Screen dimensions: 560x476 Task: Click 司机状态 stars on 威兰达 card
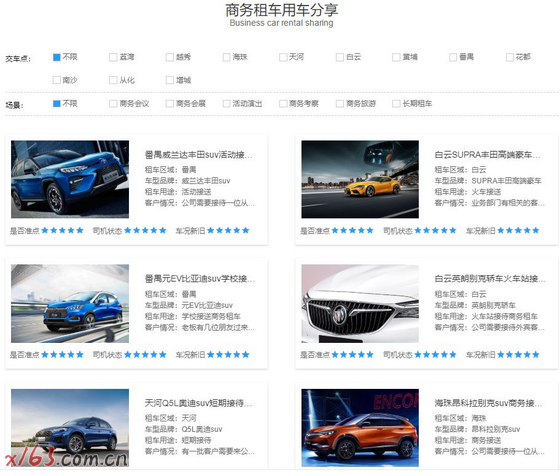click(145, 231)
